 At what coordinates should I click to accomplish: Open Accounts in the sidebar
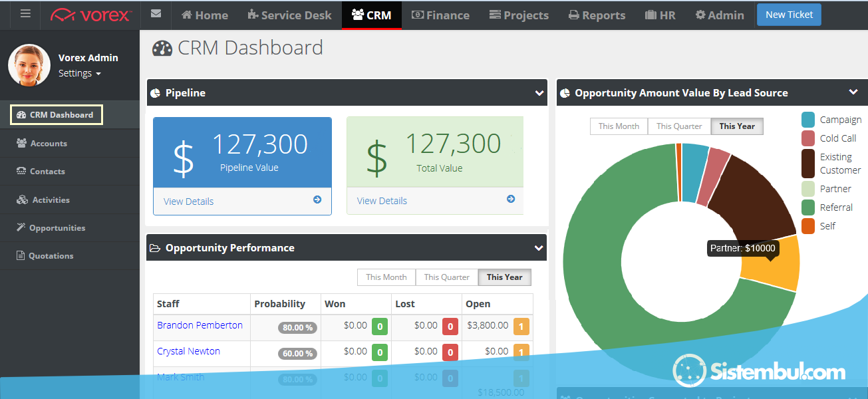(49, 143)
